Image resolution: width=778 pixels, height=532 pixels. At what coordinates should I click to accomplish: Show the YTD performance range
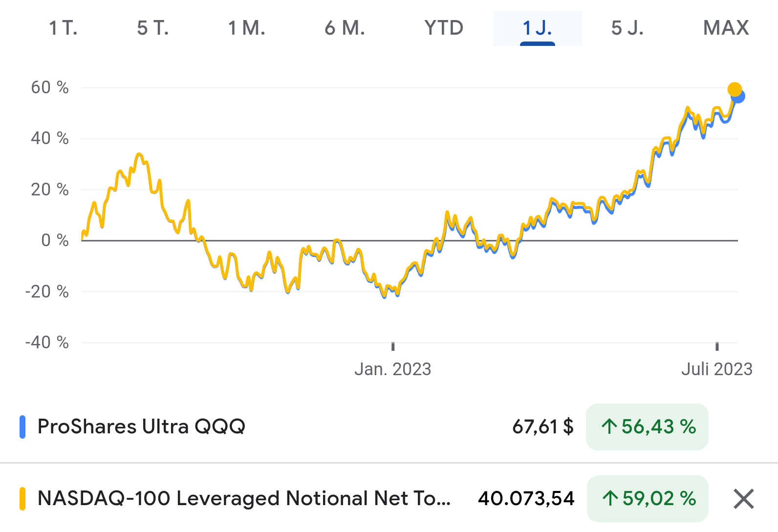(444, 28)
